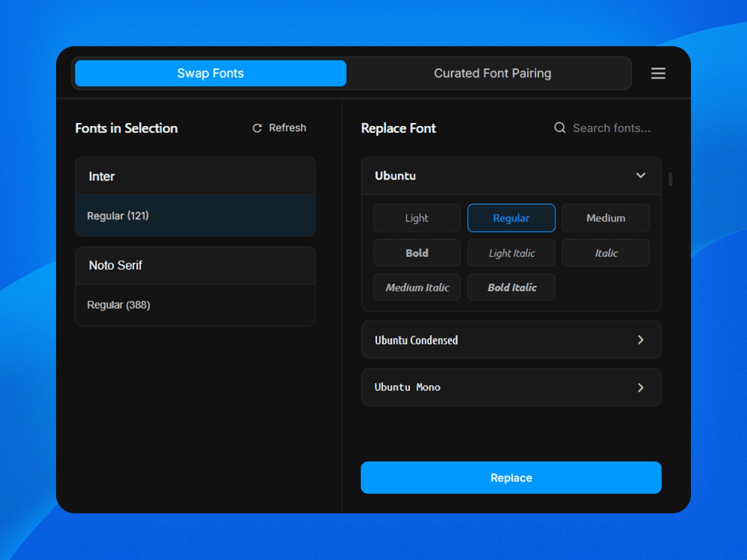Viewport: 747px width, 560px height.
Task: Collapse the Ubuntu font family panel
Action: pyautogui.click(x=641, y=175)
